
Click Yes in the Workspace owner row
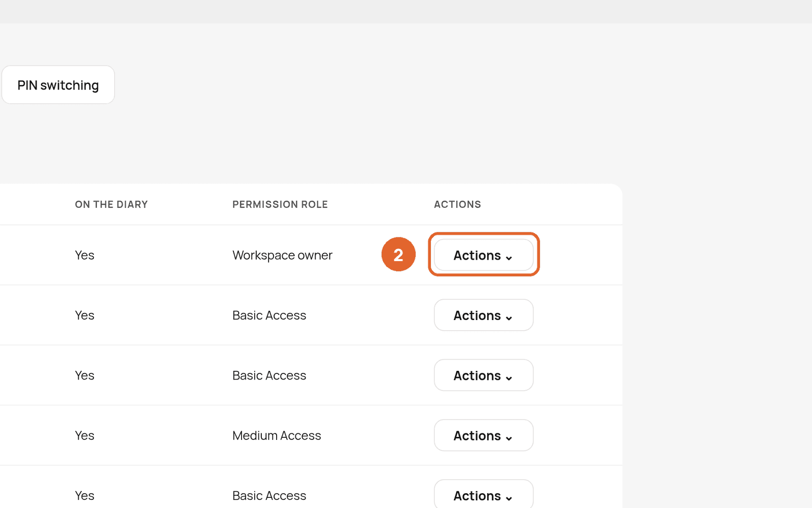(85, 255)
